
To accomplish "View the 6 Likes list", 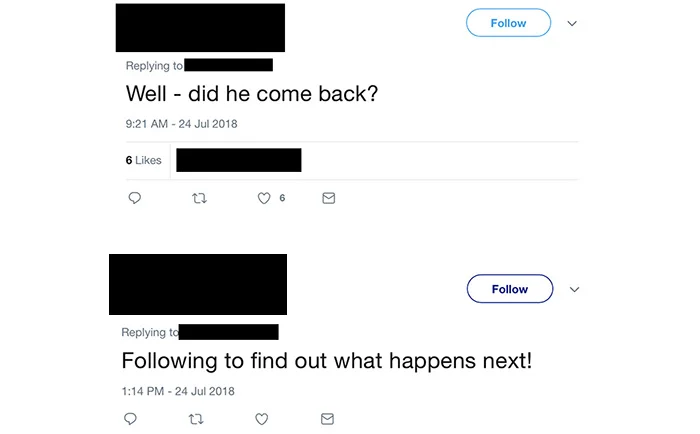I will (143, 160).
